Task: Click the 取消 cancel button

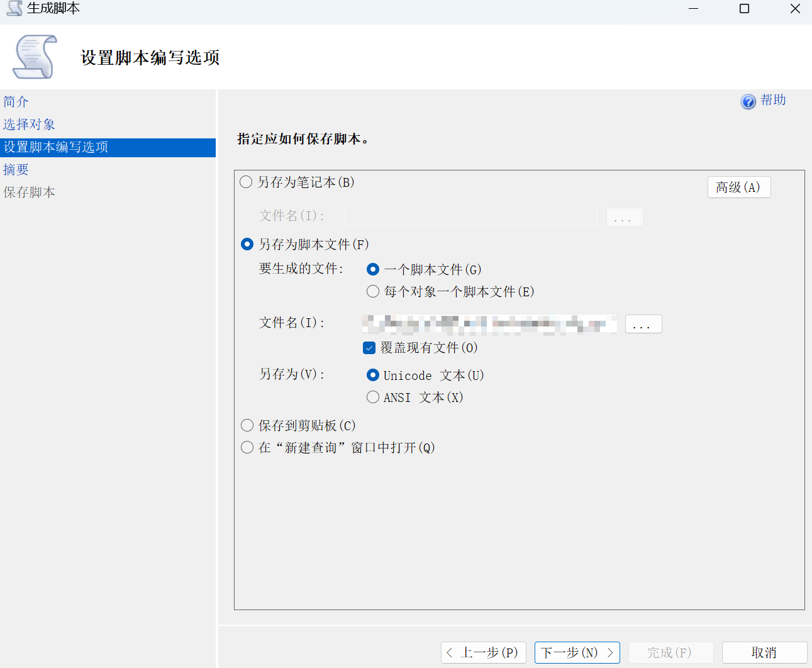Action: (x=764, y=652)
